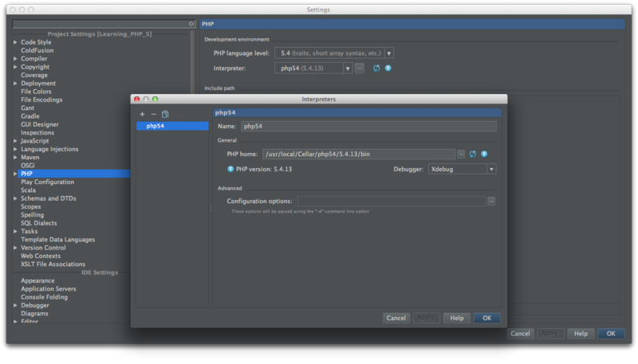Select ColdFusion settings item
Screen dimensions: 638x364
[37, 50]
